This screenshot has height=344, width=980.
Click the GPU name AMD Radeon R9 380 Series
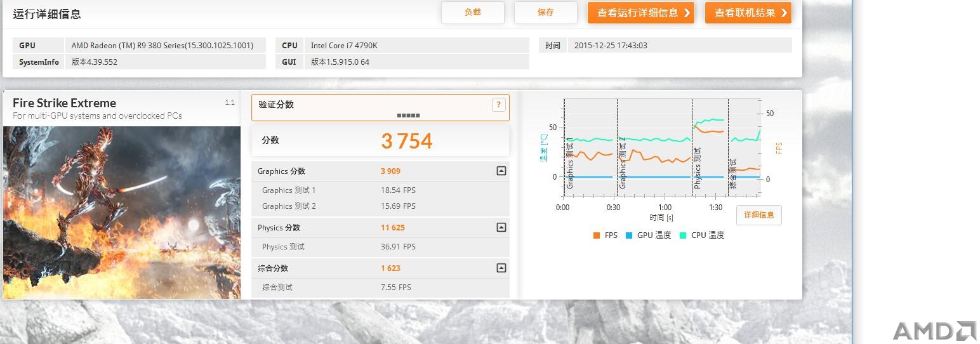162,46
